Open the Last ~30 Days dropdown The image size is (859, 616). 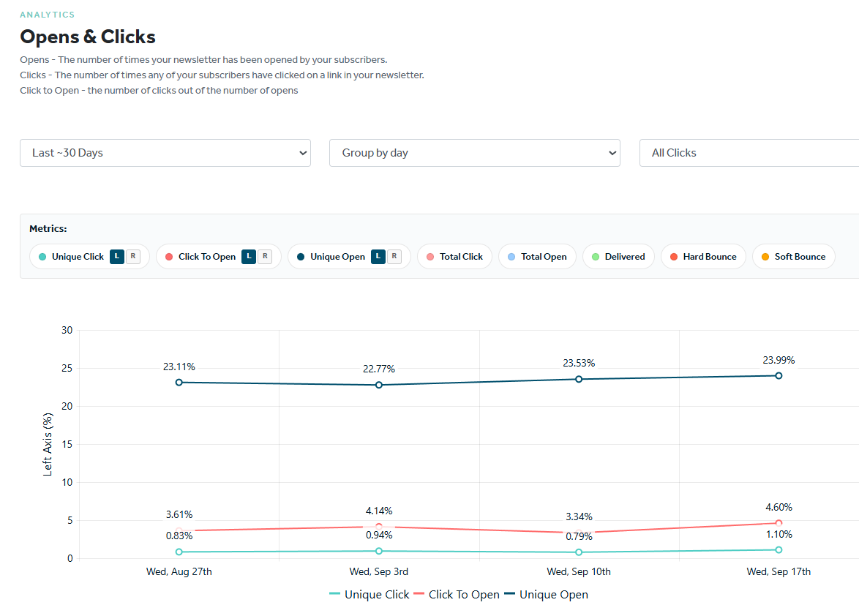(165, 153)
